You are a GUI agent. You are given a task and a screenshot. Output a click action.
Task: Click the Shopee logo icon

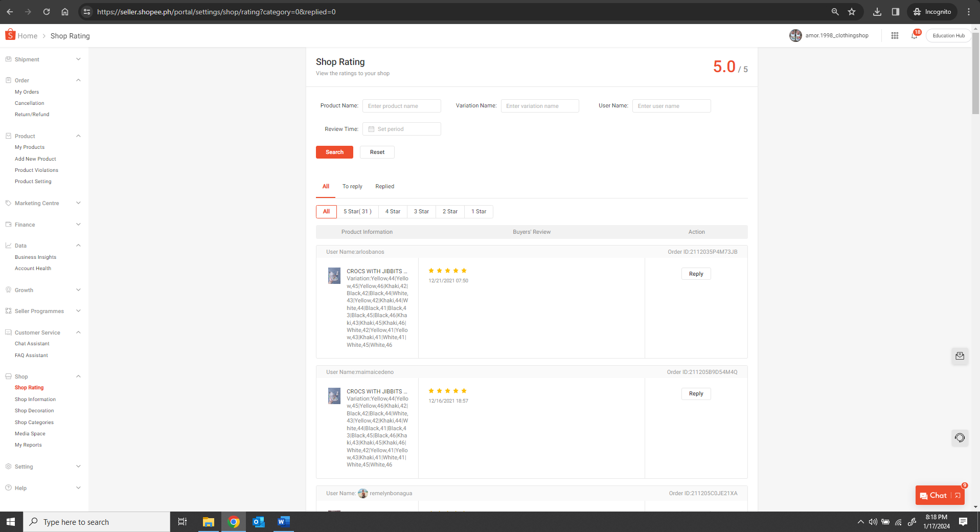(10, 35)
